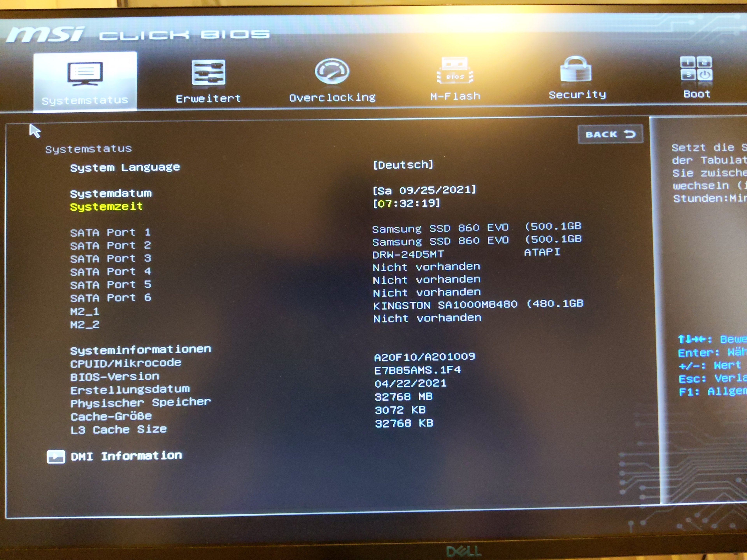
Task: Click the System Language label
Action: click(125, 167)
